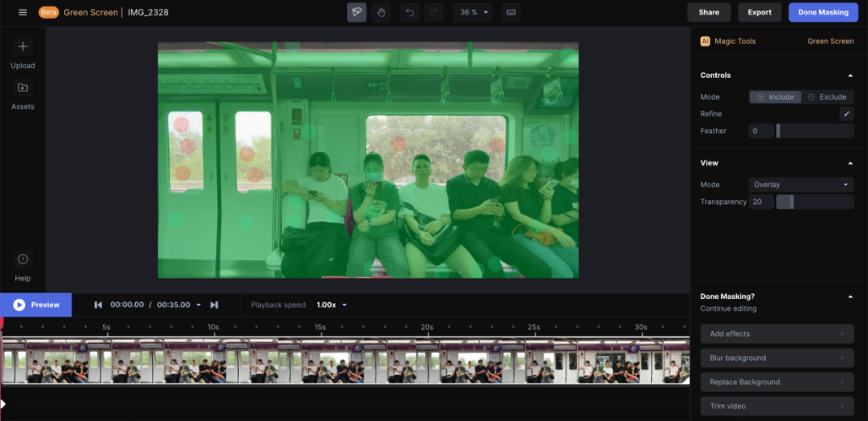The height and width of the screenshot is (421, 868).
Task: Collapse the Controls section
Action: tap(850, 76)
